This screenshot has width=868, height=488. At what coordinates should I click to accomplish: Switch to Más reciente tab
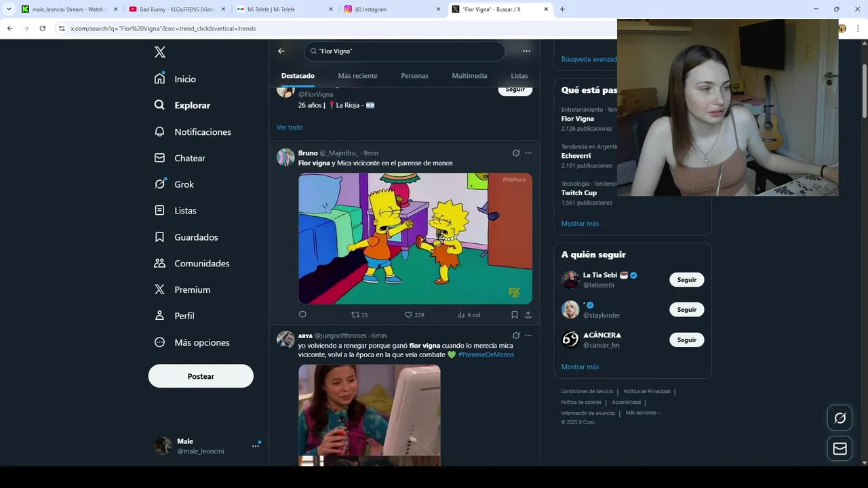pos(357,76)
